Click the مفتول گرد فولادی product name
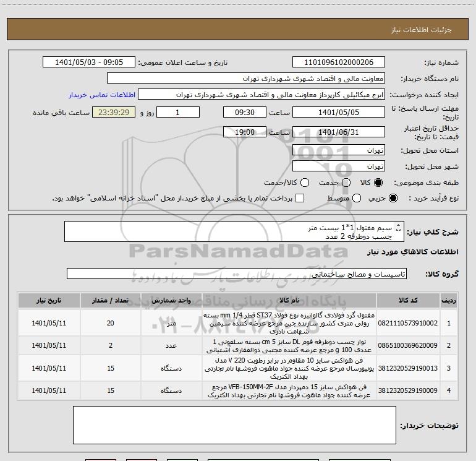Screen dimensions: 476x461 point(289,323)
